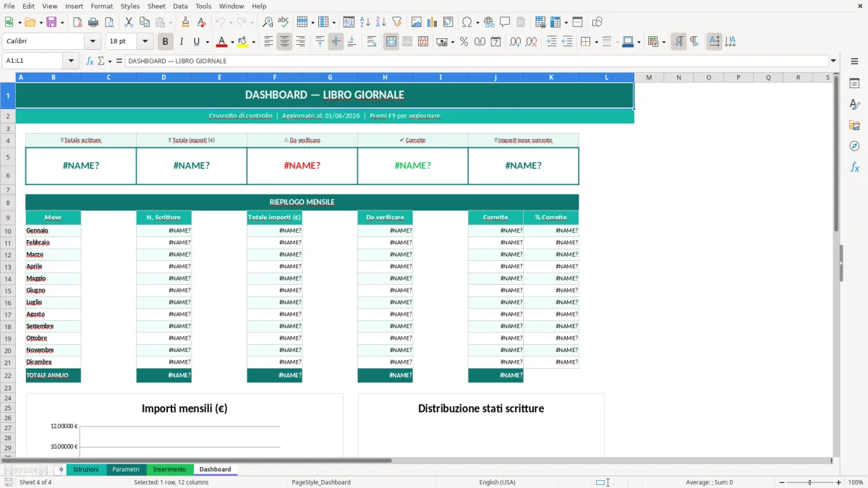Click the Font Color red swatch

coord(221,42)
